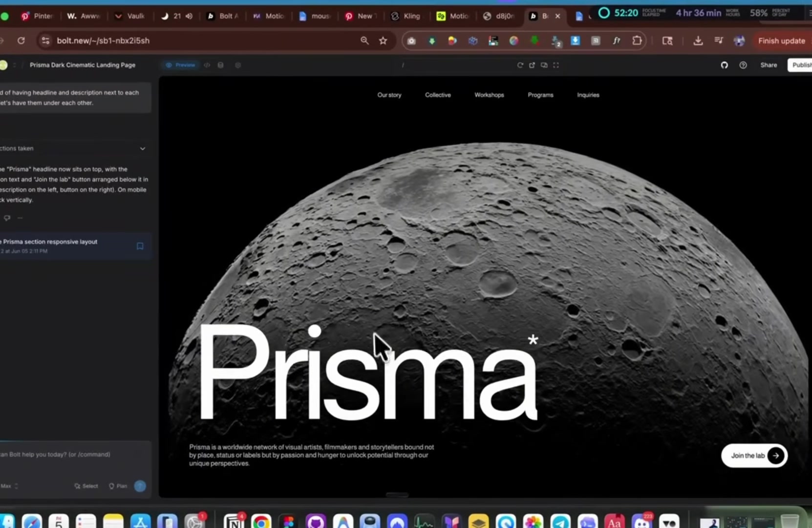
Task: Open 'Collective' nav link in preview
Action: tap(438, 95)
